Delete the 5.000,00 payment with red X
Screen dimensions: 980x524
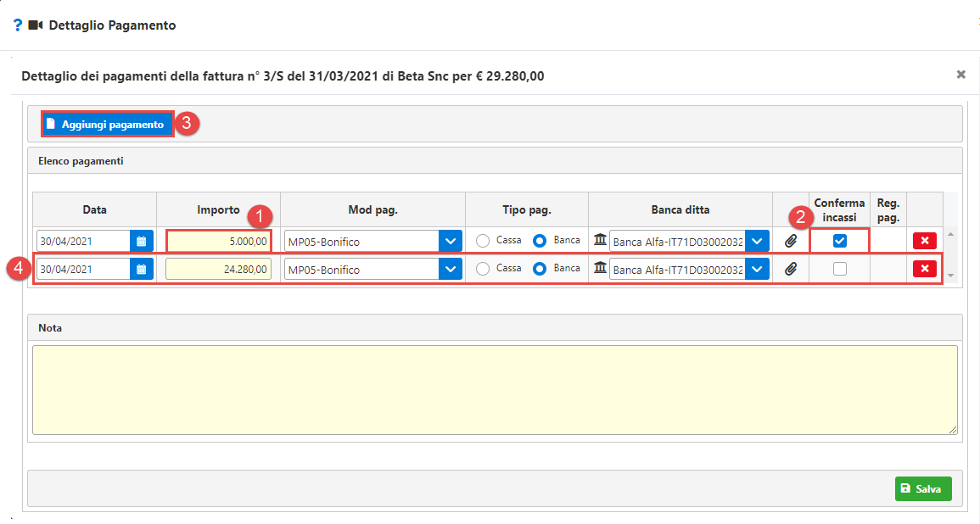coord(925,242)
